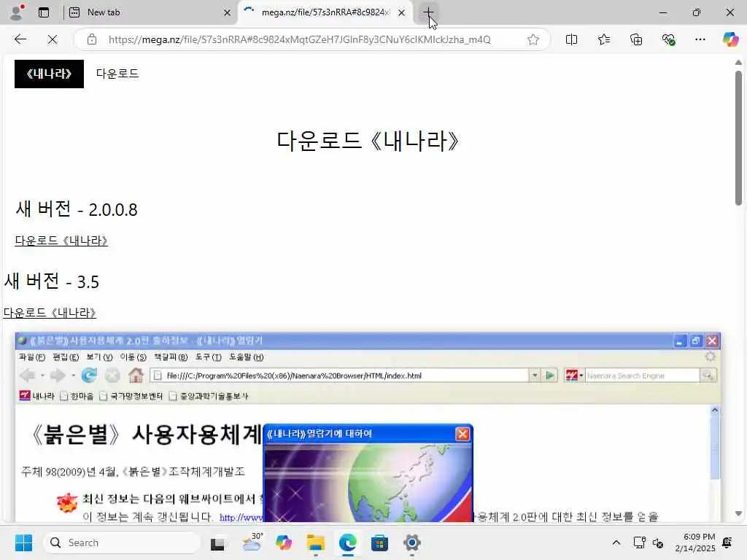Add this page to favorites star
This screenshot has width=747, height=560.
[533, 39]
